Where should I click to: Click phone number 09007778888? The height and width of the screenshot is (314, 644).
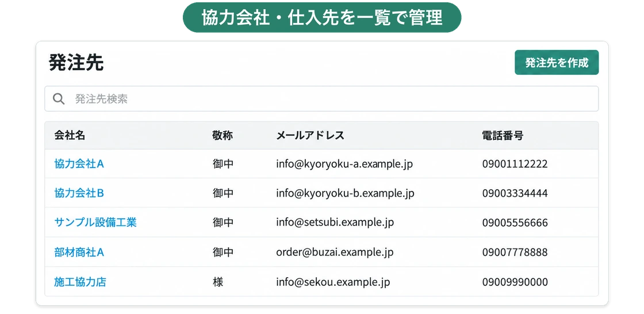[x=515, y=252]
